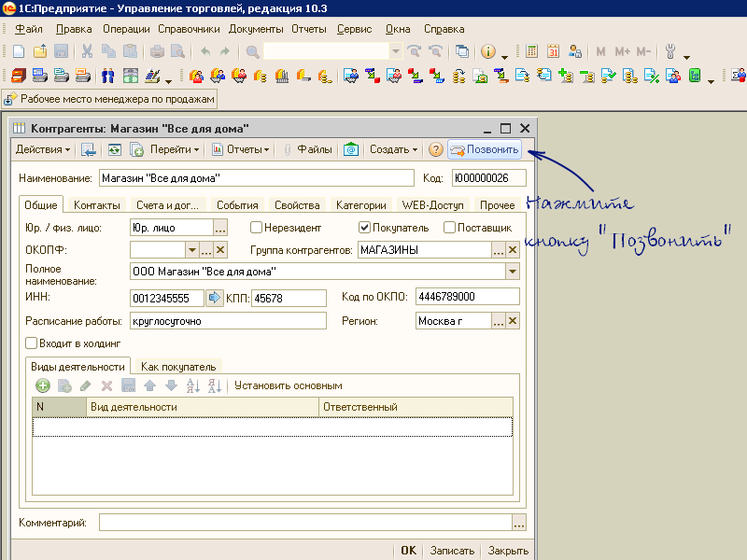This screenshot has height=560, width=747.
Task: Switch to the WEB-Доступ tab
Action: (x=432, y=205)
